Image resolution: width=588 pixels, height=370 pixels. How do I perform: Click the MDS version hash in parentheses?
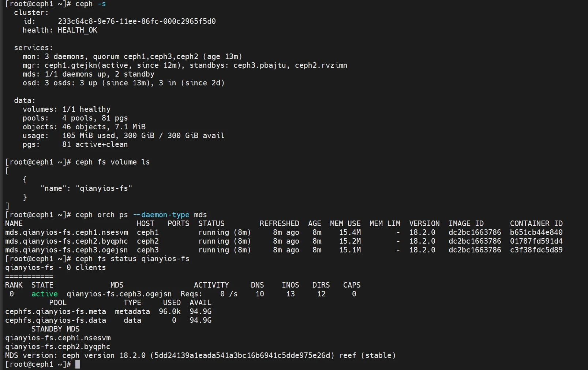click(242, 355)
